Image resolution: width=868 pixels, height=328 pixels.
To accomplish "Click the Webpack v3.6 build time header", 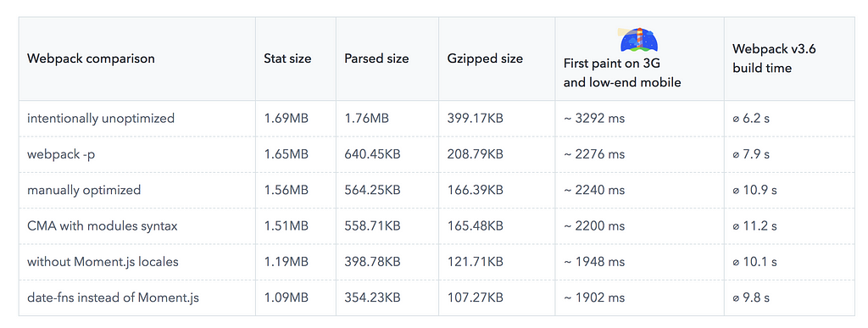I will point(774,58).
